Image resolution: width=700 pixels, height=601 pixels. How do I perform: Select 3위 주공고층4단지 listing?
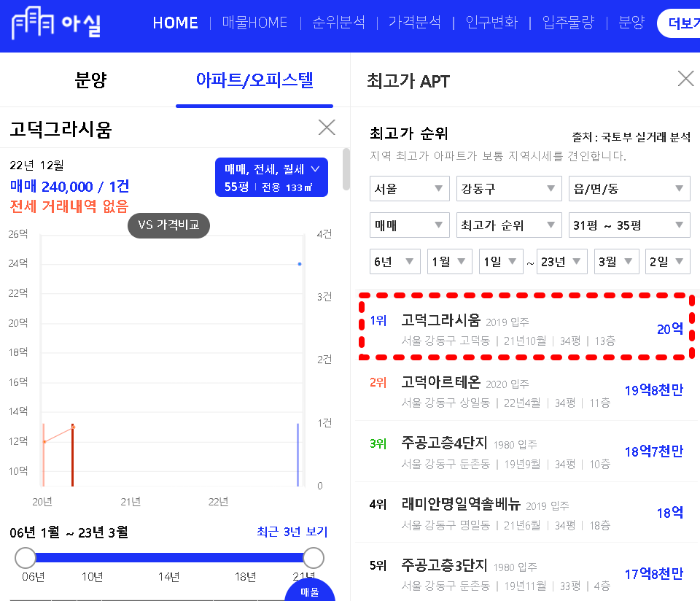pyautogui.click(x=526, y=451)
